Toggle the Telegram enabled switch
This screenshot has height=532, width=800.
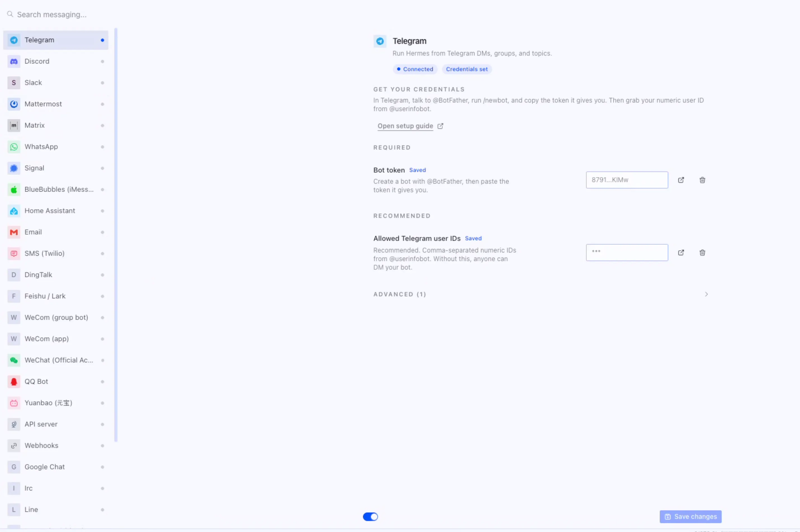(370, 517)
